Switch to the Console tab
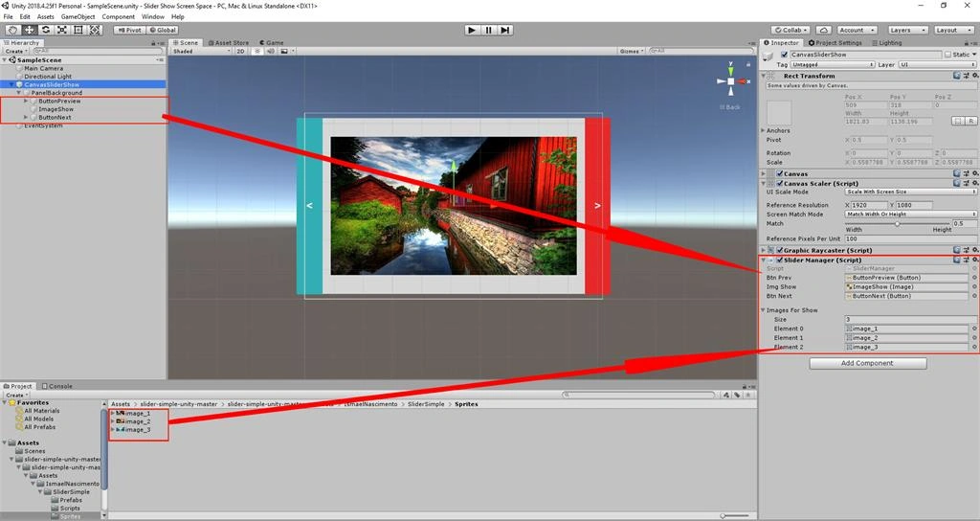The image size is (980, 521). click(56, 386)
